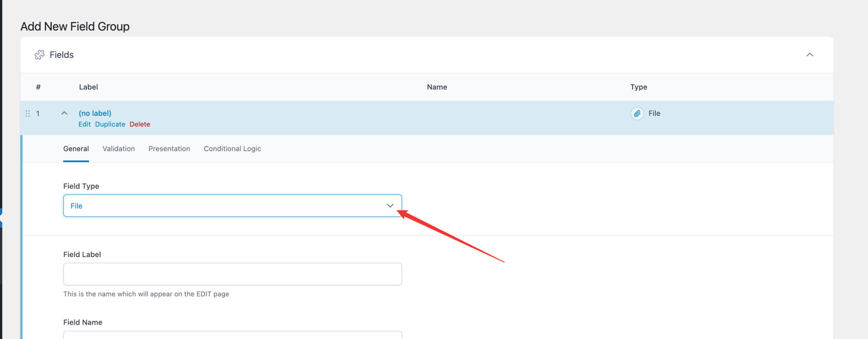868x339 pixels.
Task: Click the drag handle on row 1
Action: 28,114
